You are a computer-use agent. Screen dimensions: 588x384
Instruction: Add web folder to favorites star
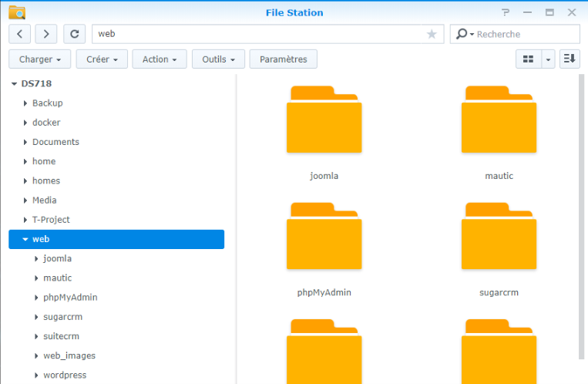tap(432, 34)
